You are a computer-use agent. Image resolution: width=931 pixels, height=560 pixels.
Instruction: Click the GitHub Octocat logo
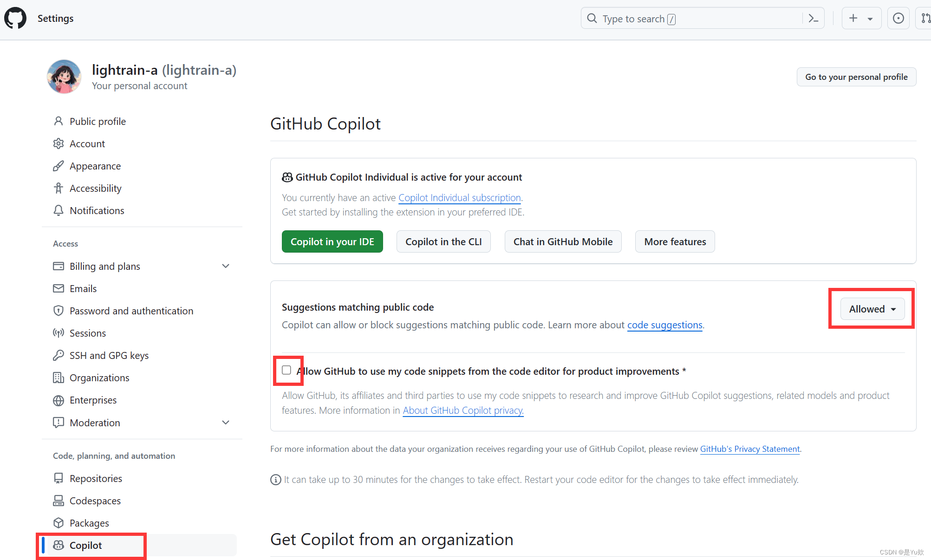coord(15,18)
